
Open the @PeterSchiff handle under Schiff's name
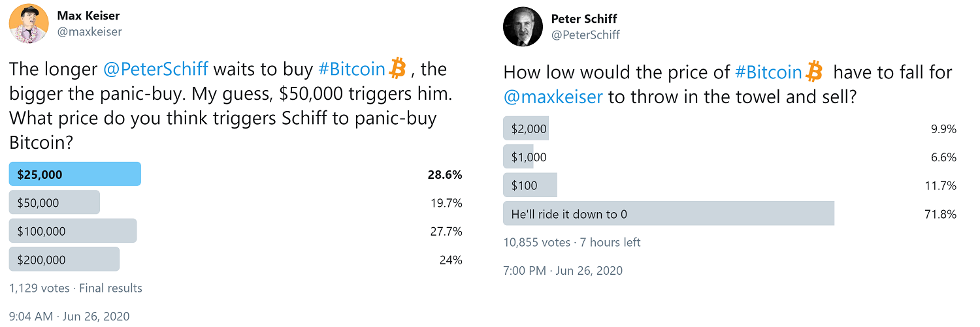pos(585,35)
